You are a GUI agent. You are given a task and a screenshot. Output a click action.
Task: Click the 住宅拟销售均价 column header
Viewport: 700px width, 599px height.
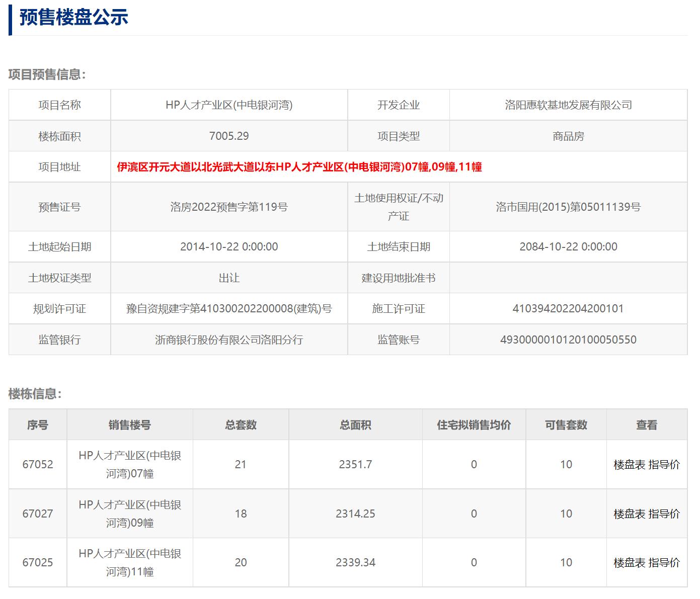click(473, 424)
